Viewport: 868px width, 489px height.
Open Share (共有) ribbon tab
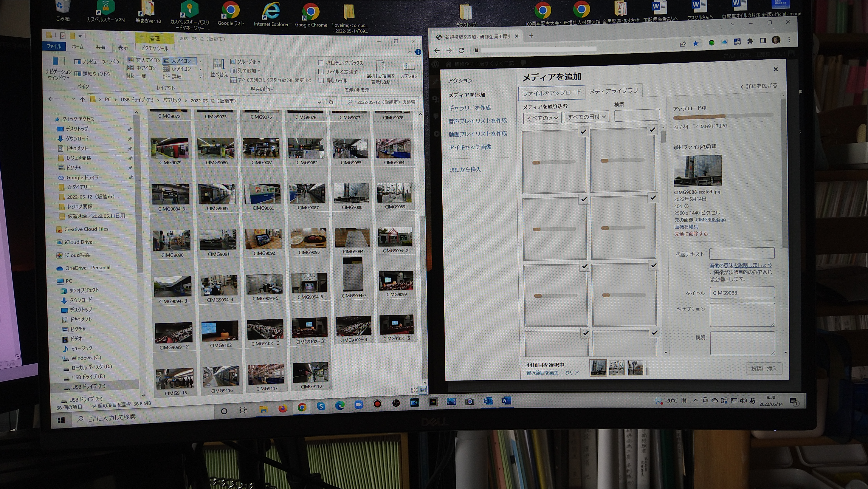[100, 47]
